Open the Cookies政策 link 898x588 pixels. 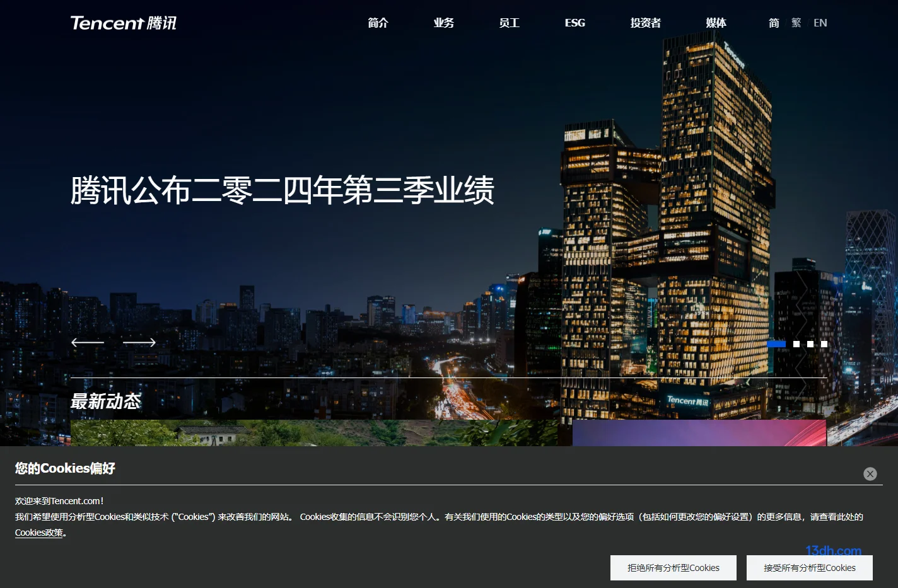coord(39,533)
